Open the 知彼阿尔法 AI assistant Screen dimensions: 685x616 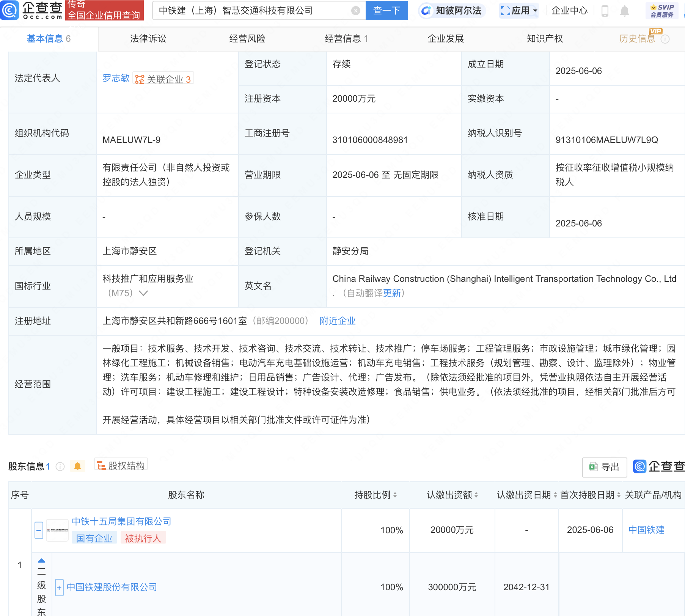pyautogui.click(x=452, y=11)
